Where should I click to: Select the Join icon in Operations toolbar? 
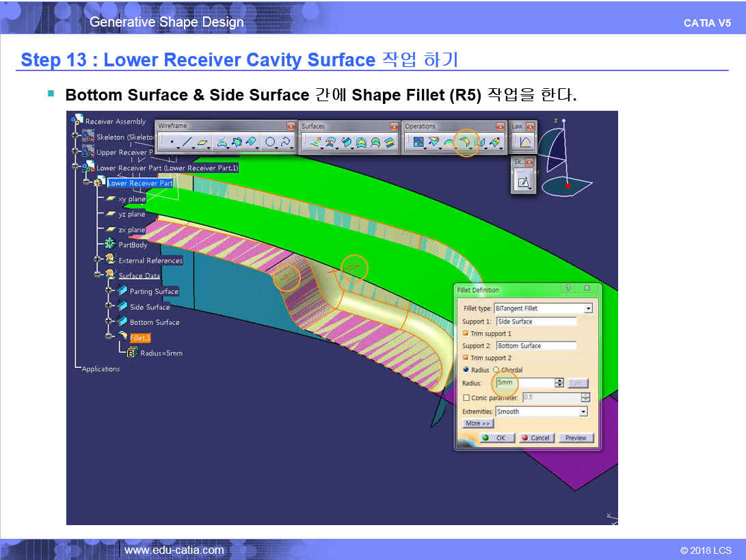[417, 142]
